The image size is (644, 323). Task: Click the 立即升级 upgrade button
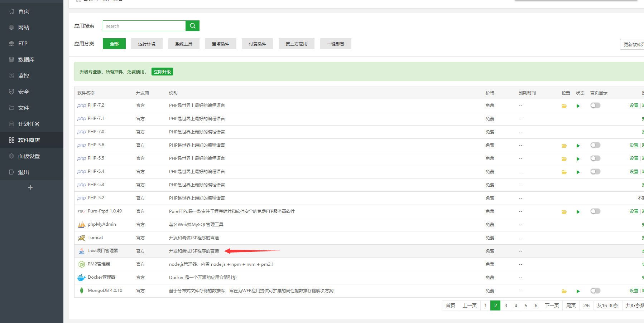pos(162,72)
